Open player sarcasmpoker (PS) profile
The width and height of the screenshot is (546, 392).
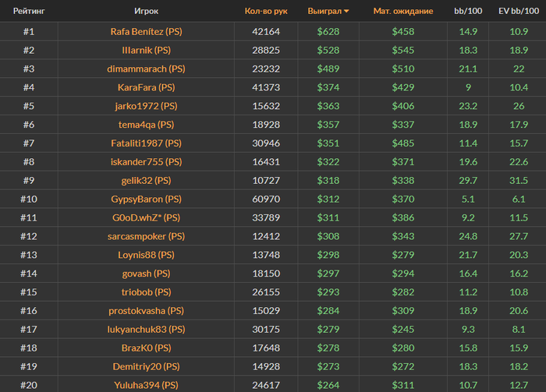tap(147, 236)
